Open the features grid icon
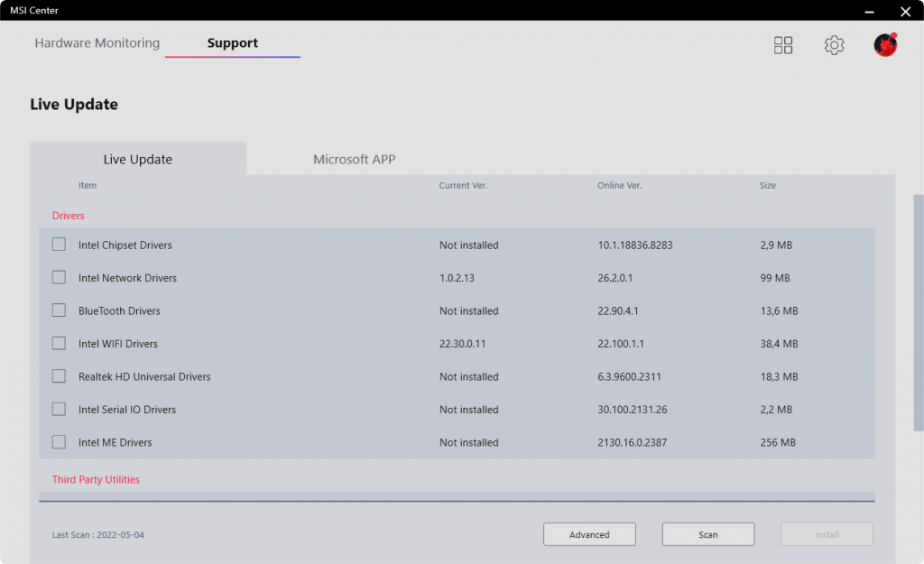Screen dimensions: 924x564 (x=782, y=45)
